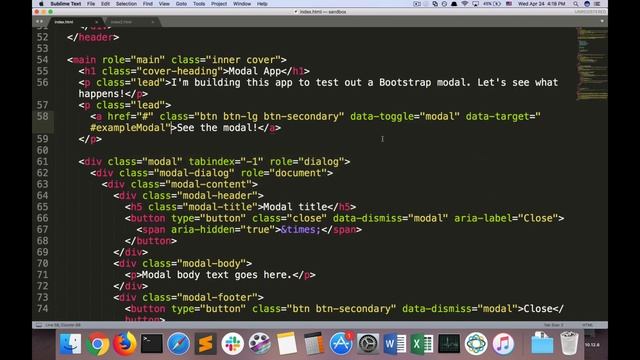Click the minimap code overview
Image resolution: width=640 pixels, height=360 pixels.
tap(592, 63)
